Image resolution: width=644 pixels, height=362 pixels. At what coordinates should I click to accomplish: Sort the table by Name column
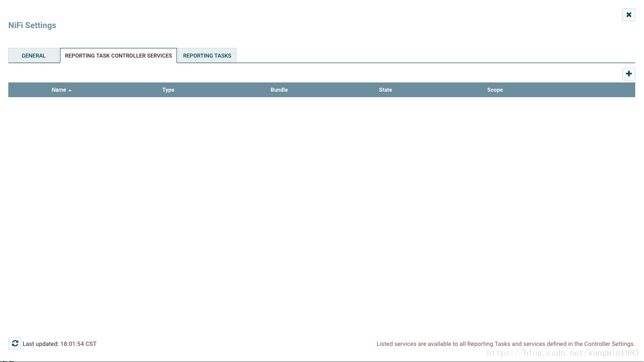(x=62, y=90)
